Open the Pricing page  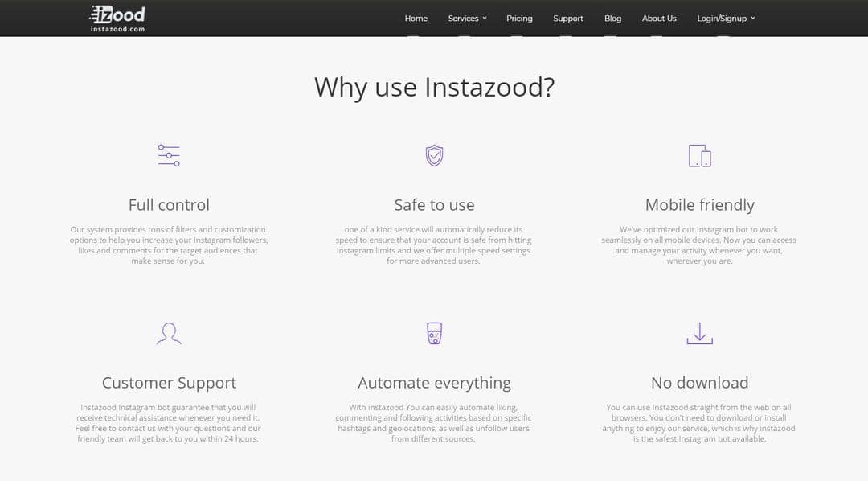(519, 18)
